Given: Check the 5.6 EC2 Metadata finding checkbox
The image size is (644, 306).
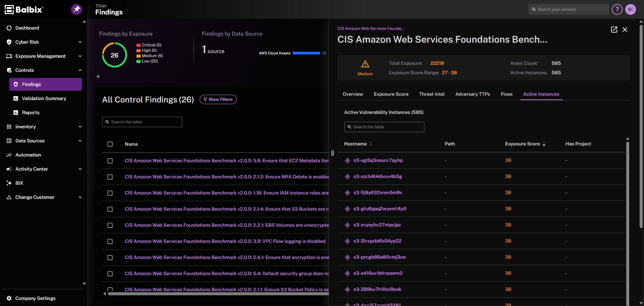Looking at the screenshot, I should click(x=110, y=161).
